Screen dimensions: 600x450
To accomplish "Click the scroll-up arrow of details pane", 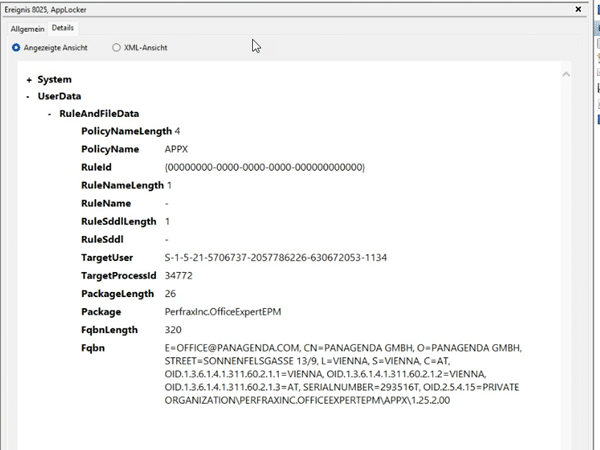I will tap(566, 74).
